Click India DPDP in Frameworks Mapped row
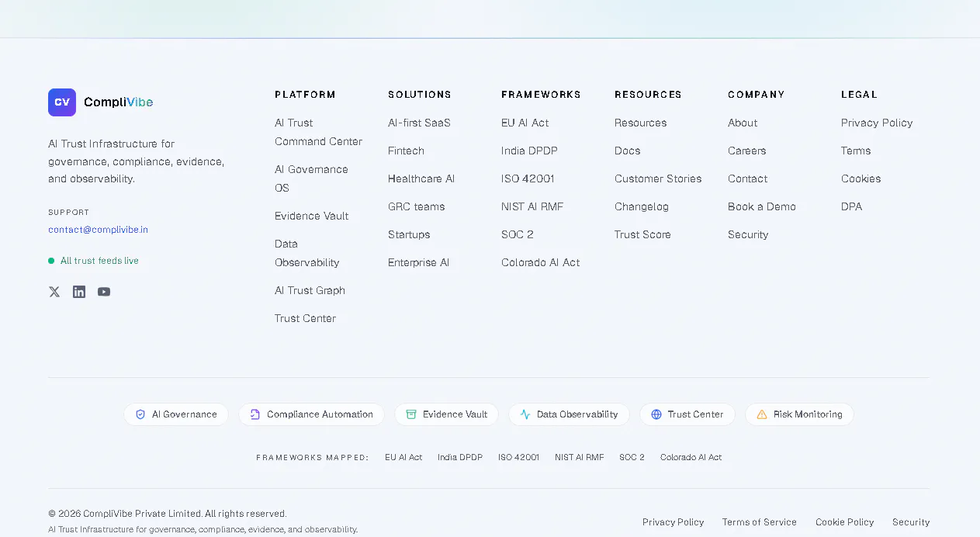980x537 pixels. 460,457
